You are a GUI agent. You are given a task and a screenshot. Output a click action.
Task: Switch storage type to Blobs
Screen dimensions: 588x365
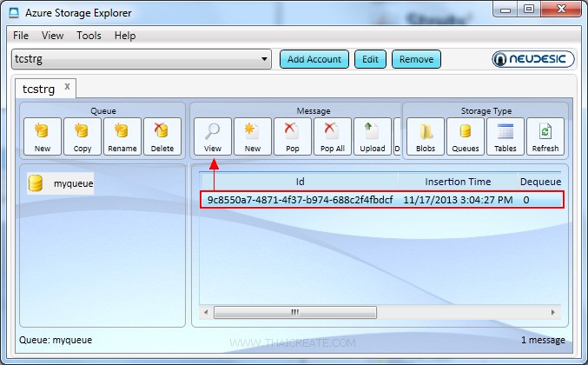(426, 136)
